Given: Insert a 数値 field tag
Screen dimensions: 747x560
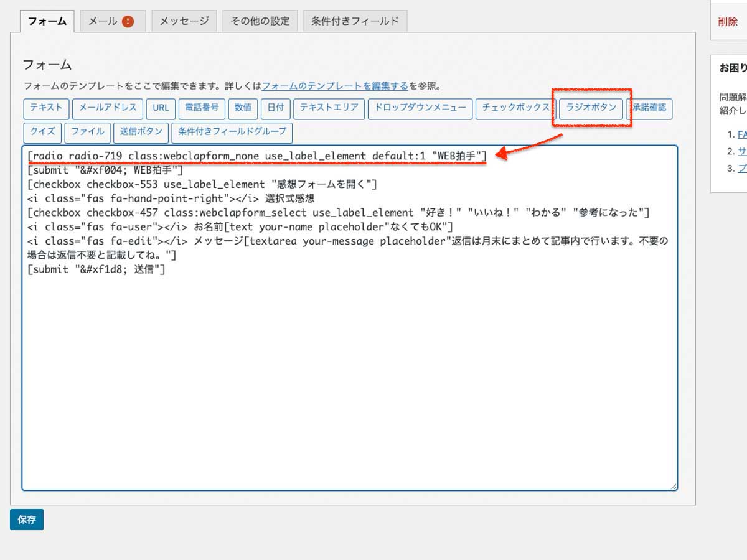Looking at the screenshot, I should tap(243, 108).
